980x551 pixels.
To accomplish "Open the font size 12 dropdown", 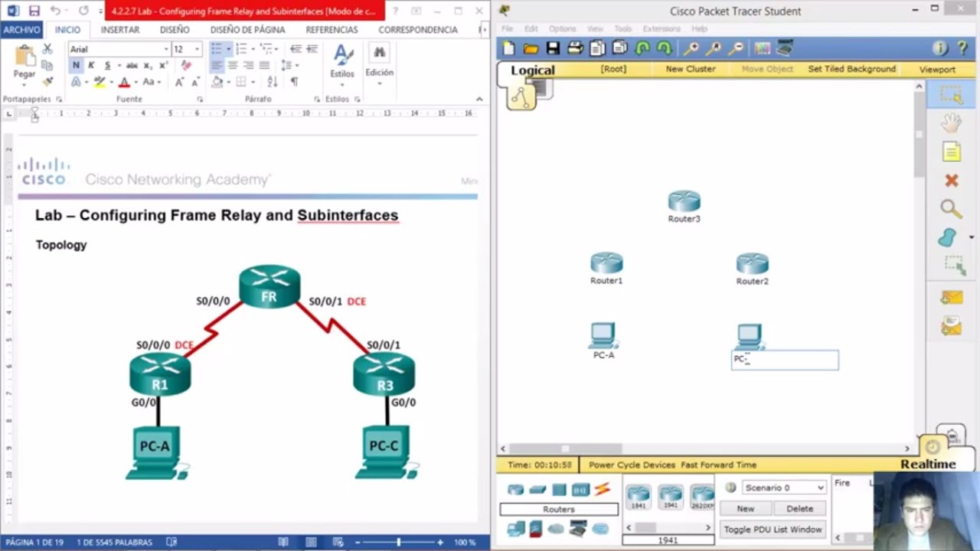I will pos(197,49).
